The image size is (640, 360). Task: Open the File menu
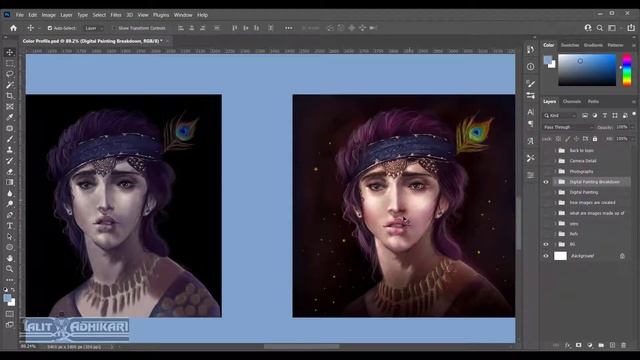coord(20,15)
